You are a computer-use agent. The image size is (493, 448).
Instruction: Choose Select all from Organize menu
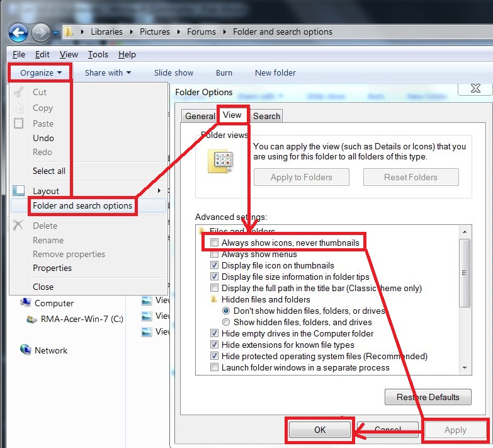pyautogui.click(x=49, y=171)
